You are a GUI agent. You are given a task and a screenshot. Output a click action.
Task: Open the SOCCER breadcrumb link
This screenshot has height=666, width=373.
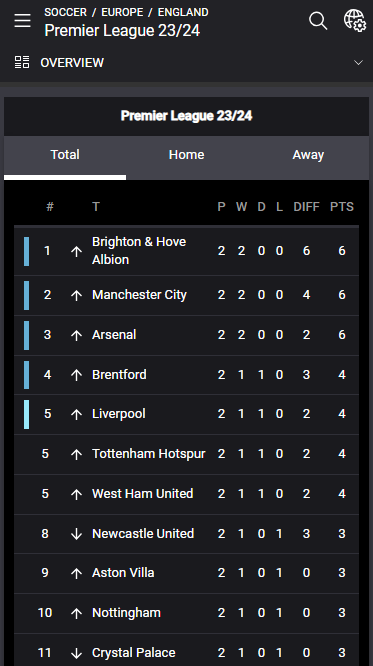(65, 12)
